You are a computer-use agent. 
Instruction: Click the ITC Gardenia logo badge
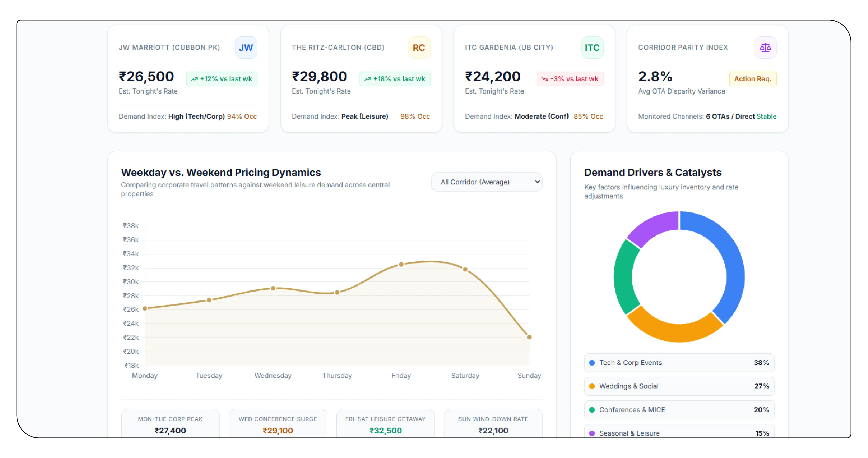(x=592, y=47)
